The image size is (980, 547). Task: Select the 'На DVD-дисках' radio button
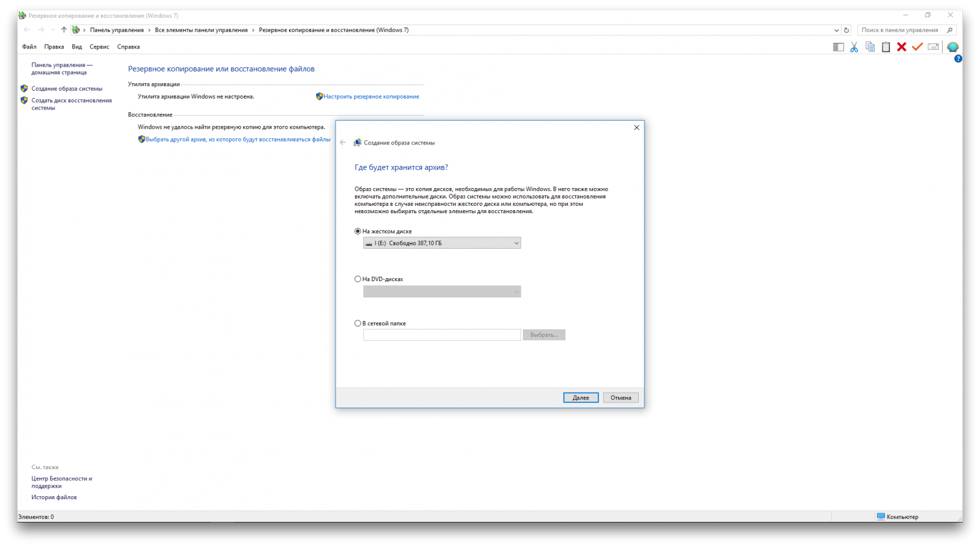[358, 279]
